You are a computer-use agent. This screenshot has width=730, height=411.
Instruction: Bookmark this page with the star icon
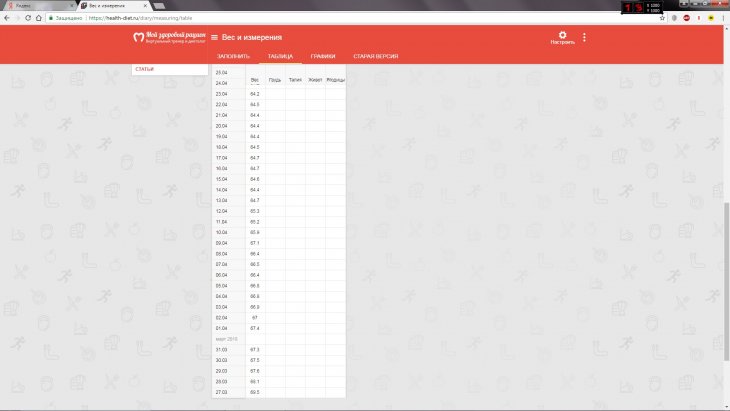coord(663,17)
